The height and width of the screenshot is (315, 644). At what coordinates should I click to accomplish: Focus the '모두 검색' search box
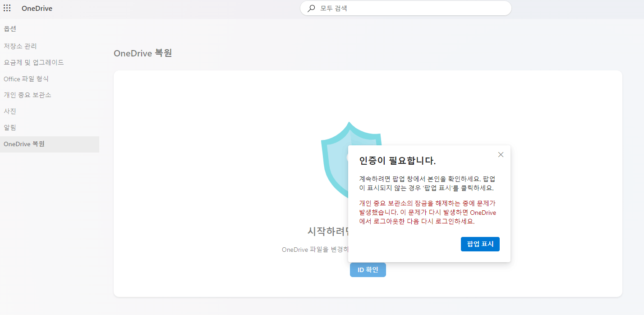406,8
